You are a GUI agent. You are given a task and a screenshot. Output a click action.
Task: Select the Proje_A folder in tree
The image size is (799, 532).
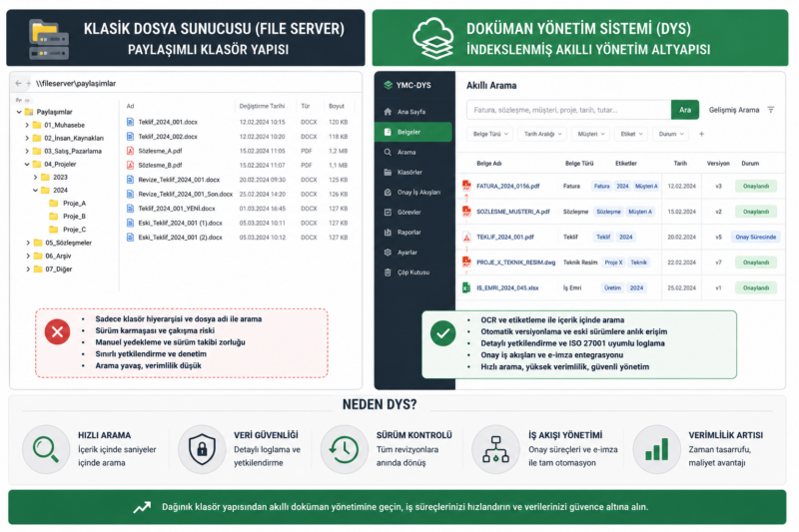tap(68, 204)
